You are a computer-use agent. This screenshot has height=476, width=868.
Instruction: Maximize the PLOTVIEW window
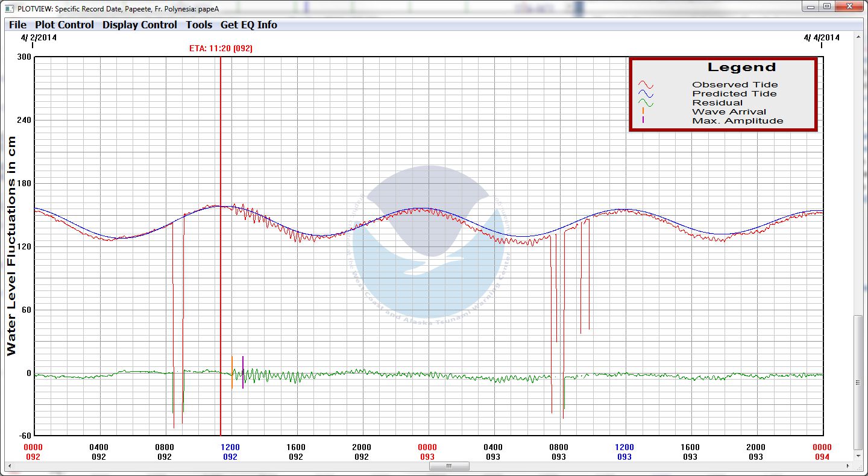[826, 6]
